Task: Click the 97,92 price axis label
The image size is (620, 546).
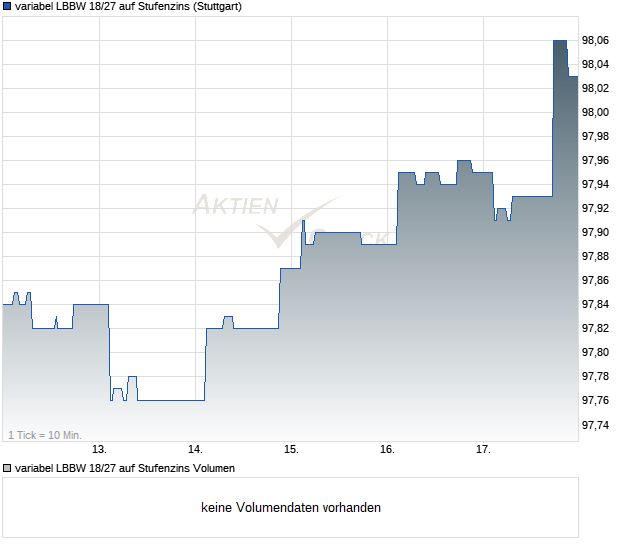Action: tap(595, 208)
